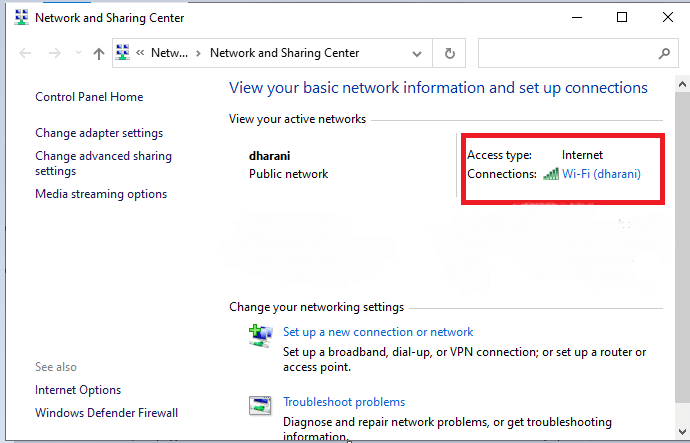The width and height of the screenshot is (690, 443).
Task: Click the Up one level arrow
Action: (98, 54)
